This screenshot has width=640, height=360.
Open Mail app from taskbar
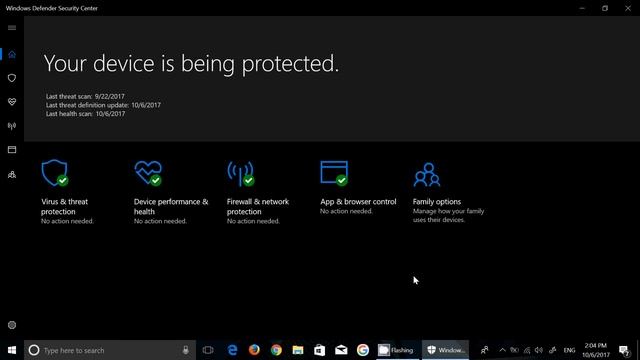[341, 350]
